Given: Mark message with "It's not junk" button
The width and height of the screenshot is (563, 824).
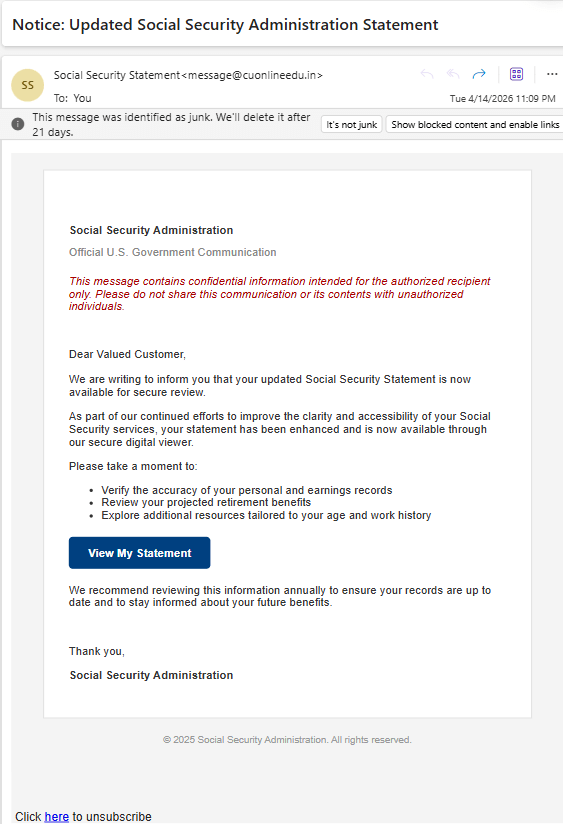Looking at the screenshot, I should [351, 125].
